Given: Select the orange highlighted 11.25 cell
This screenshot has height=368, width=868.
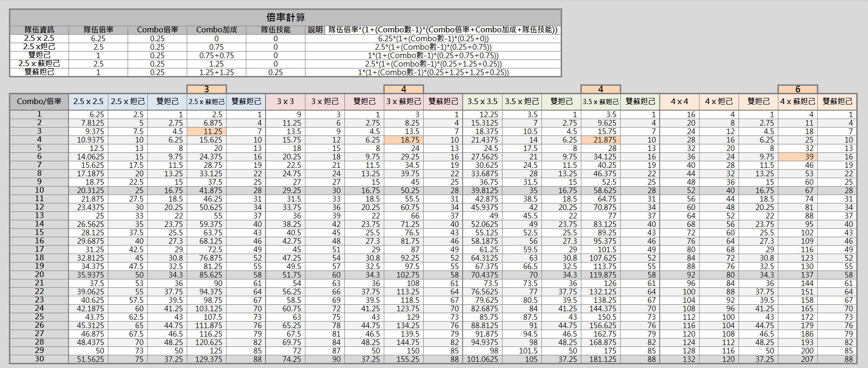Looking at the screenshot, I should pos(206,131).
